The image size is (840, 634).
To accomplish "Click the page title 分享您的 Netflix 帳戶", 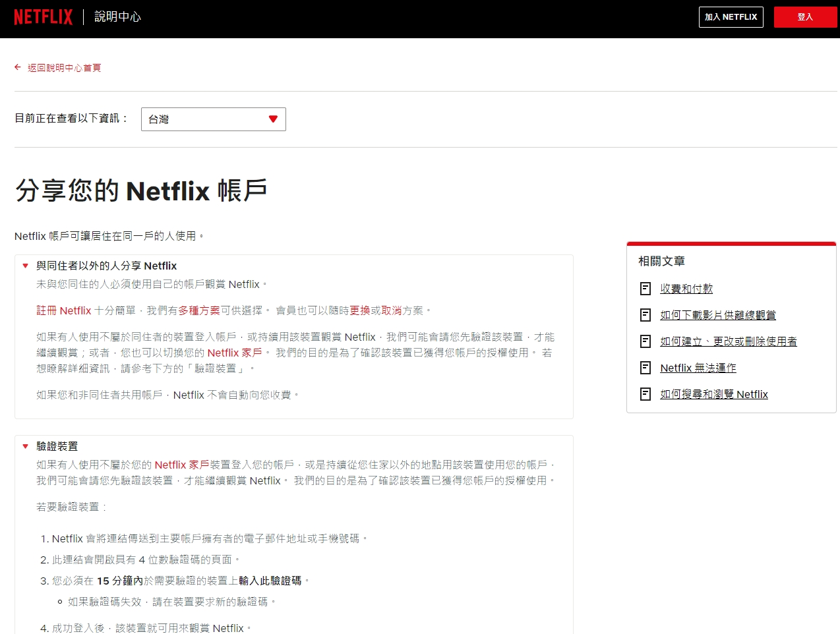I will pos(141,190).
